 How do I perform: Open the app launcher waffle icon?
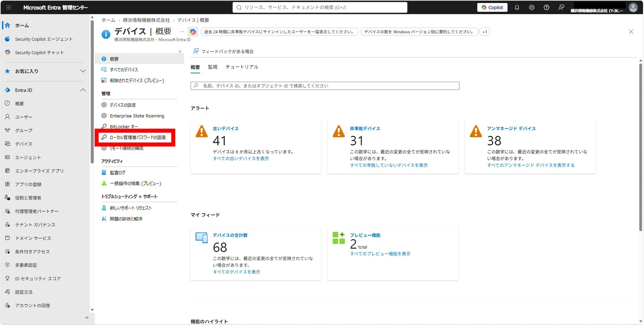pyautogui.click(x=9, y=7)
